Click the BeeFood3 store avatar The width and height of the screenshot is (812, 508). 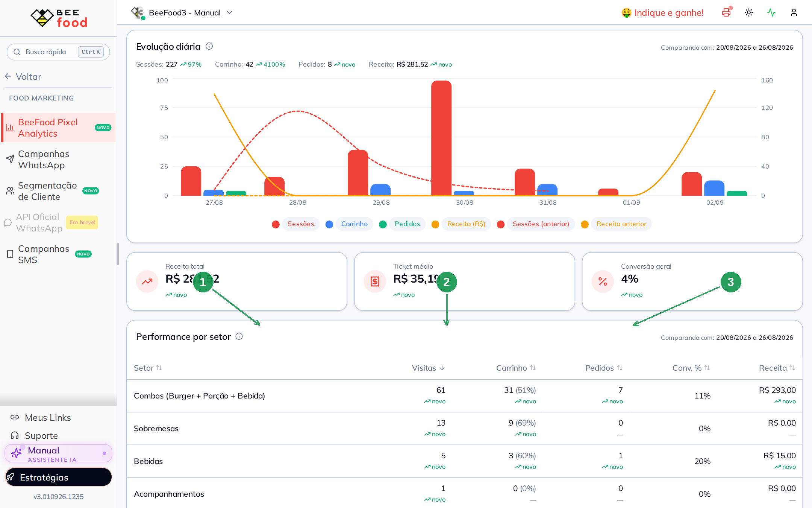138,13
